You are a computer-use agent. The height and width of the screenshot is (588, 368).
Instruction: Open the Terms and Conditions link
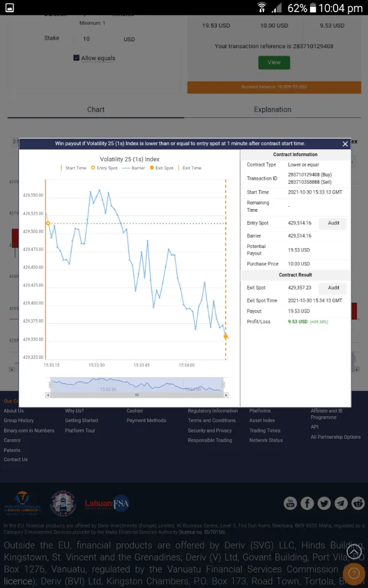212,421
